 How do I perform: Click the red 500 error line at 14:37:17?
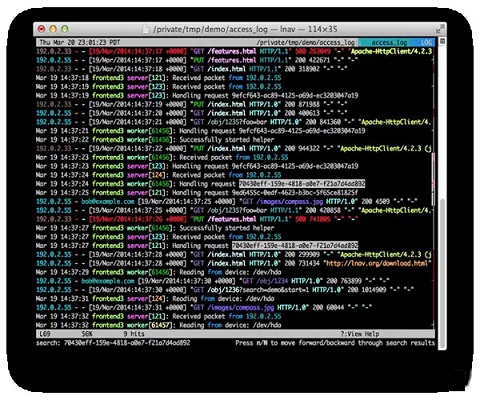pos(234,51)
